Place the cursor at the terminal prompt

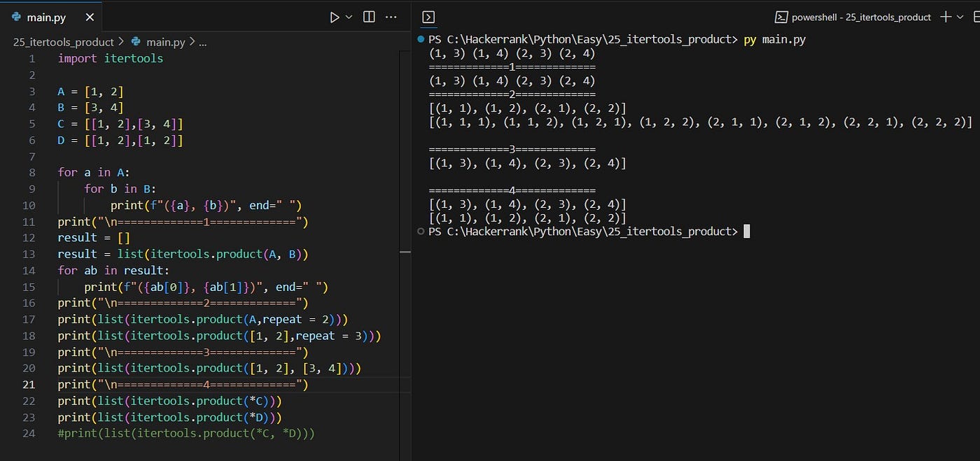coord(746,231)
